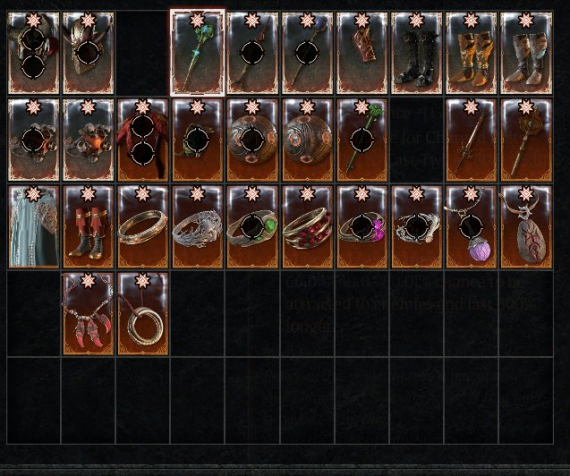Image resolution: width=570 pixels, height=476 pixels.
Task: Select the ornate silver filigree ring
Action: point(197,227)
